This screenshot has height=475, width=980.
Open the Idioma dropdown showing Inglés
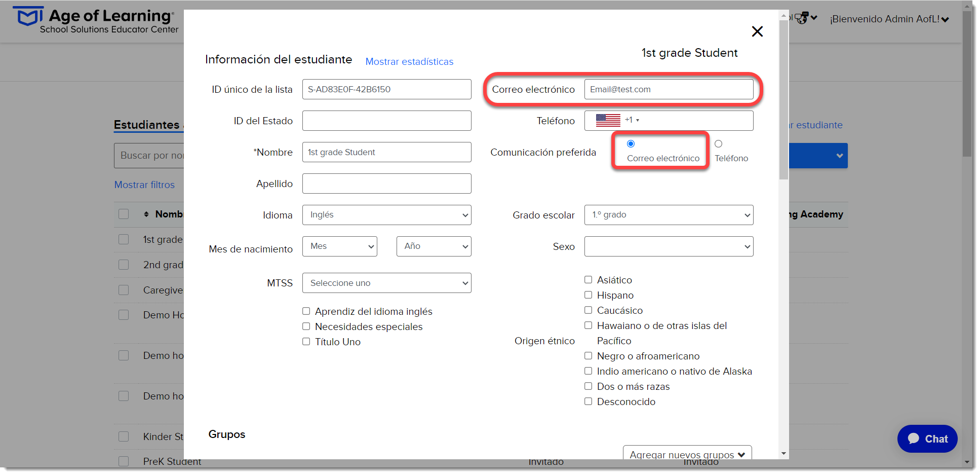click(x=387, y=215)
